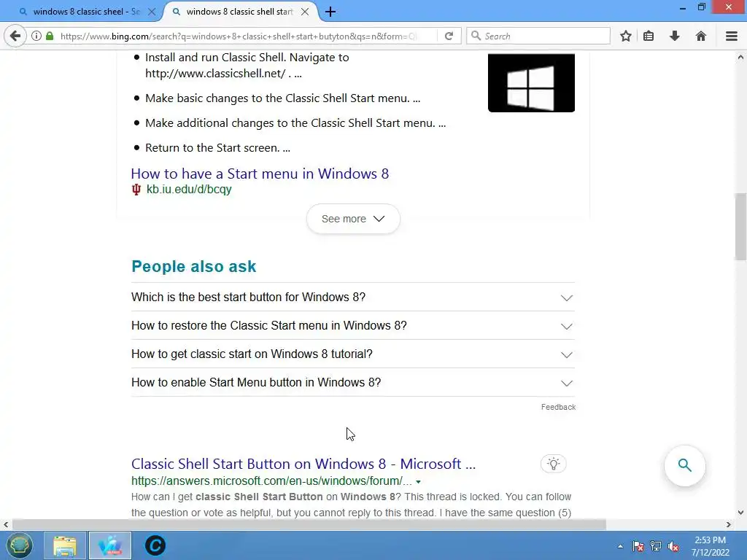Expand 'How to restore the Classic Start menu'

(x=353, y=326)
